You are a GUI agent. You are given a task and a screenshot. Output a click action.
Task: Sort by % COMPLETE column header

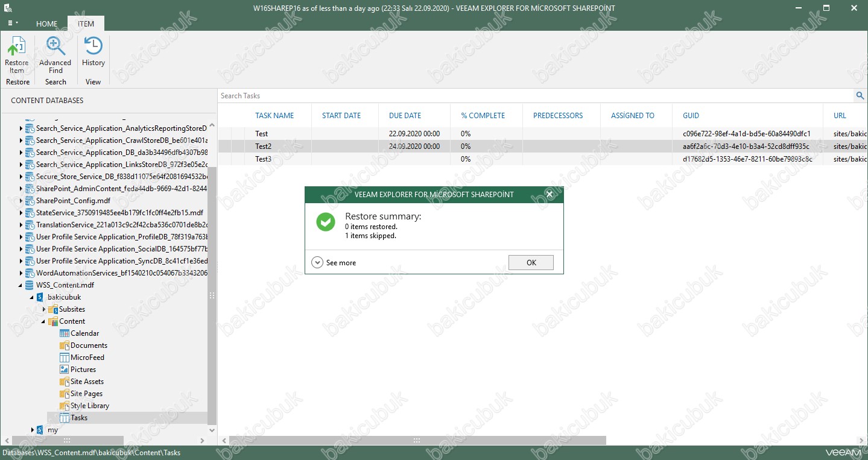483,115
